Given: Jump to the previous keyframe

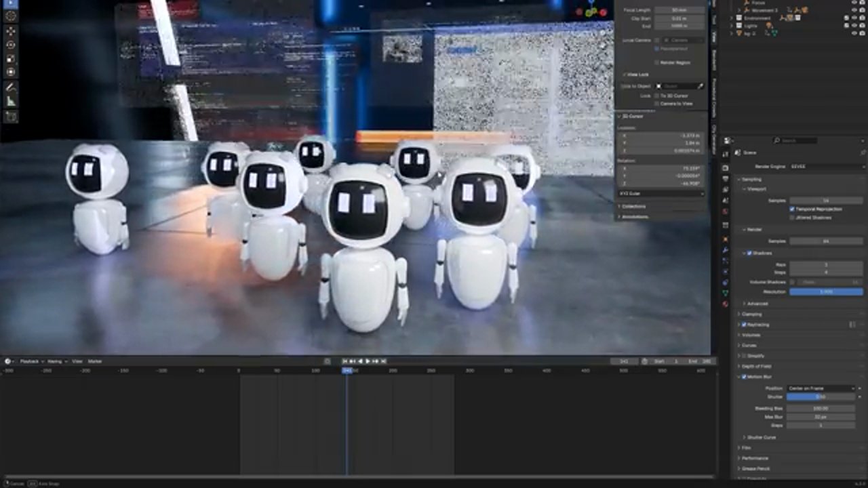Looking at the screenshot, I should click(353, 361).
